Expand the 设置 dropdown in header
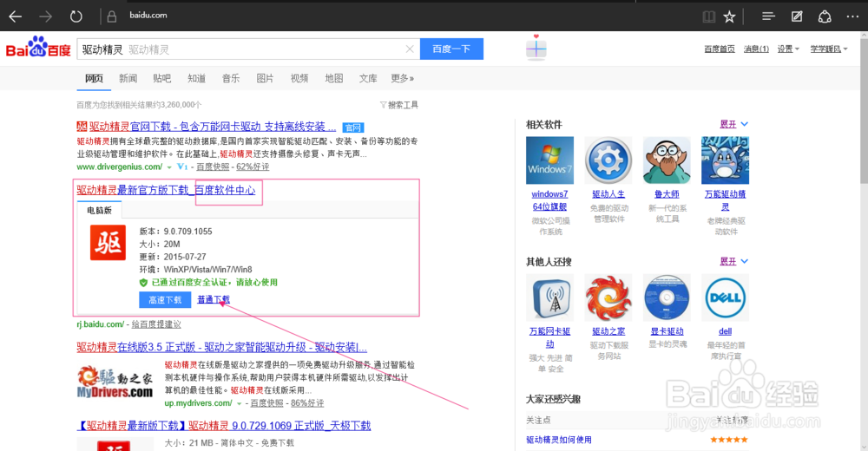This screenshot has width=868, height=451. click(x=788, y=49)
